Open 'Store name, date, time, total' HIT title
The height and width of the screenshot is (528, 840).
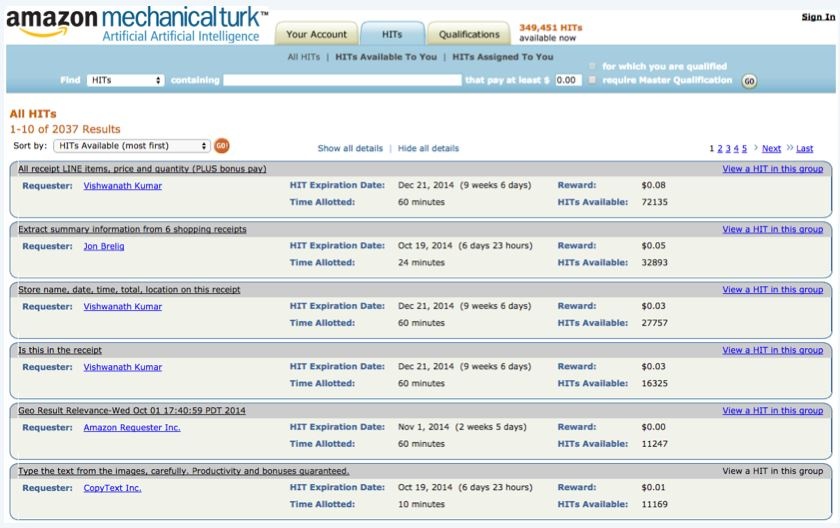[x=129, y=290]
